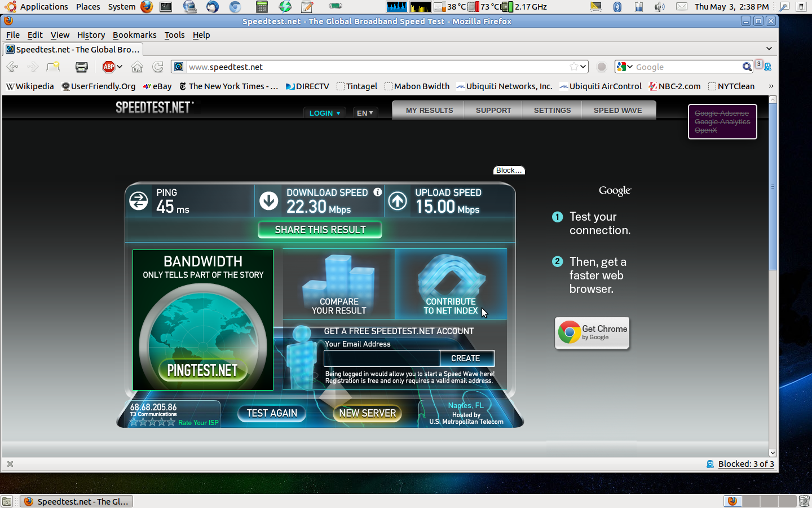Click the TEST AGAIN button

pyautogui.click(x=272, y=413)
